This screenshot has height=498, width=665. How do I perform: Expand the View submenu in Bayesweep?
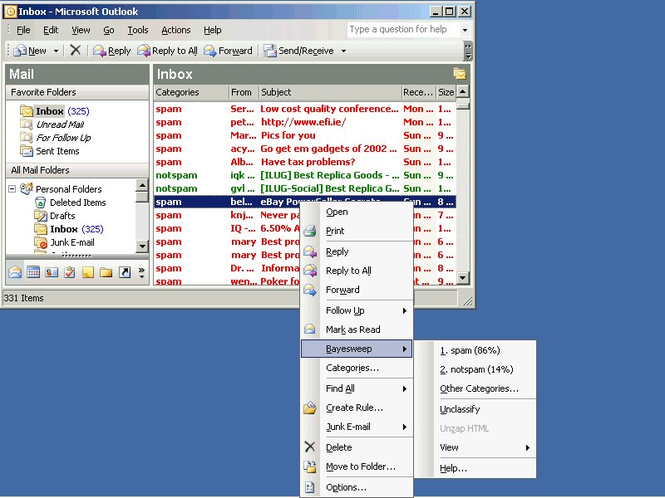click(x=485, y=448)
